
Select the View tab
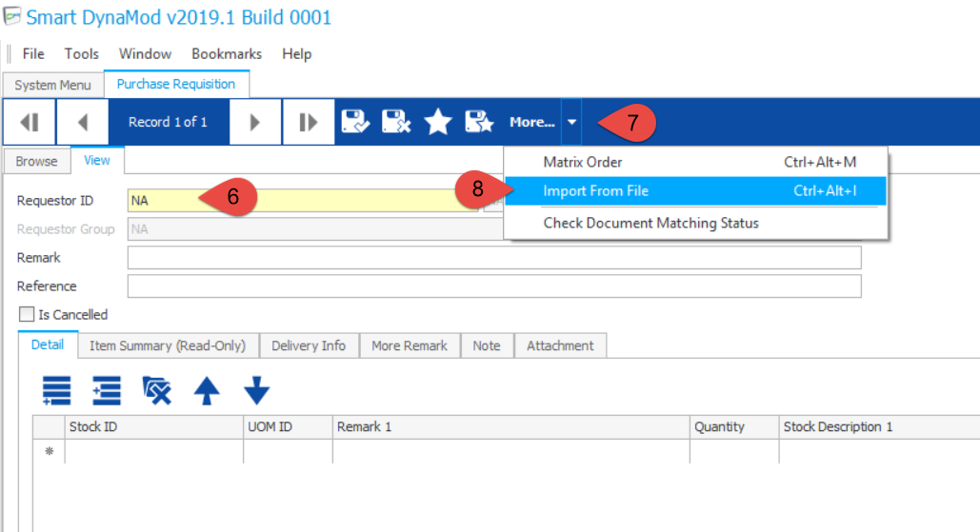click(97, 161)
